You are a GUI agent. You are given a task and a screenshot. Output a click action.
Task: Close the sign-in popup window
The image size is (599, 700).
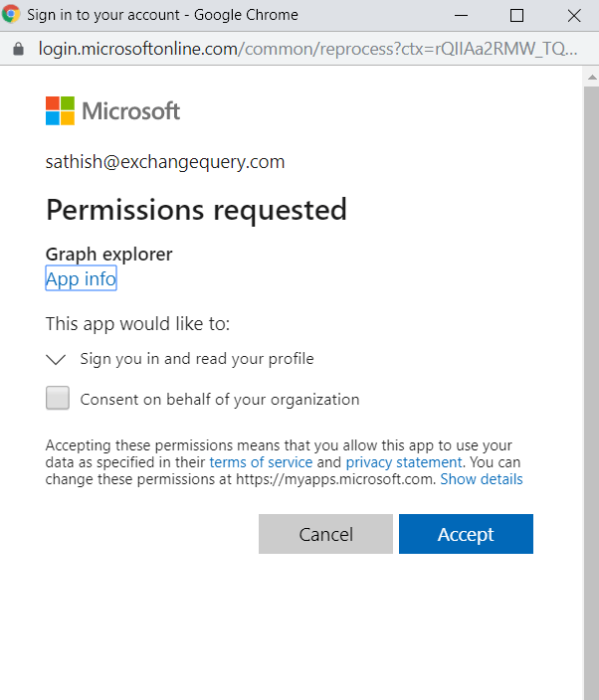[574, 15]
